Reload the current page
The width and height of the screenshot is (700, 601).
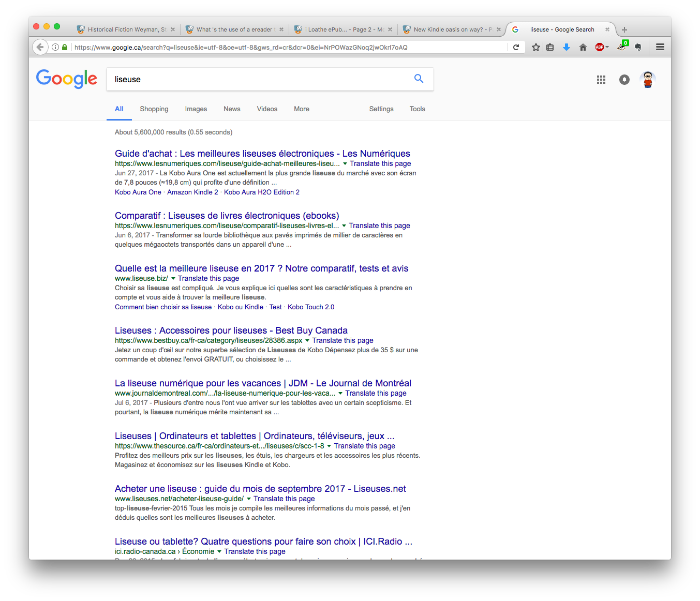click(x=516, y=47)
